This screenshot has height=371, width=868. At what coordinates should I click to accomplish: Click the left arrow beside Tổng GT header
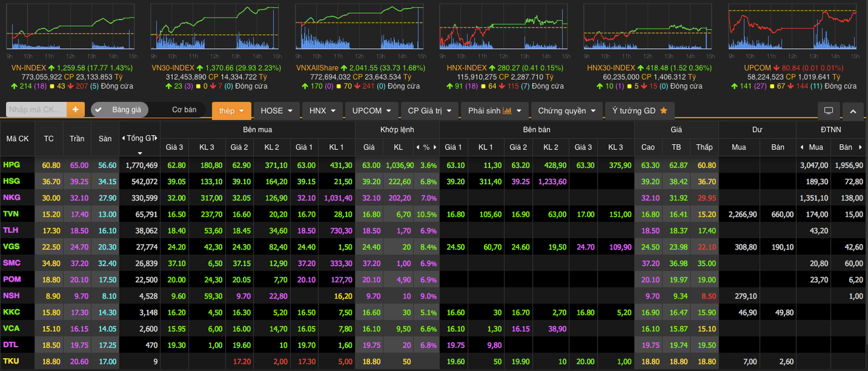tap(123, 138)
